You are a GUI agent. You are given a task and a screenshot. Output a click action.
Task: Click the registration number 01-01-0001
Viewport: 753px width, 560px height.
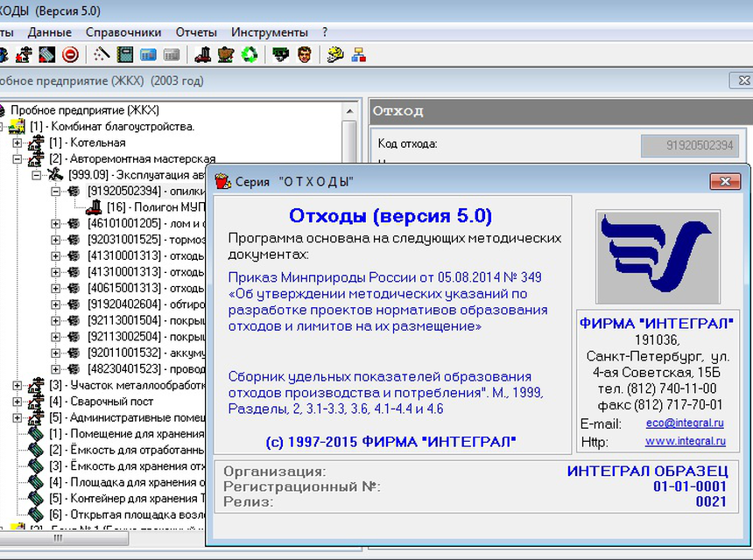(x=690, y=486)
